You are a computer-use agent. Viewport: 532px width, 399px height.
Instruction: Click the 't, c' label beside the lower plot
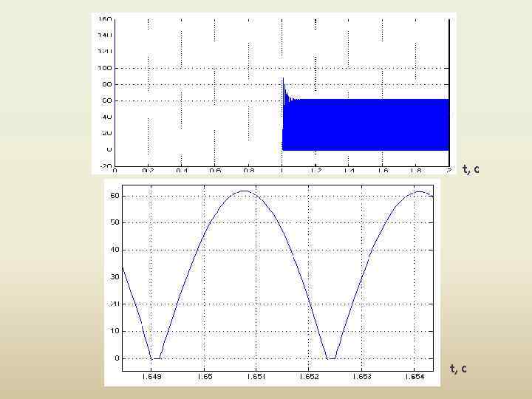point(458,369)
